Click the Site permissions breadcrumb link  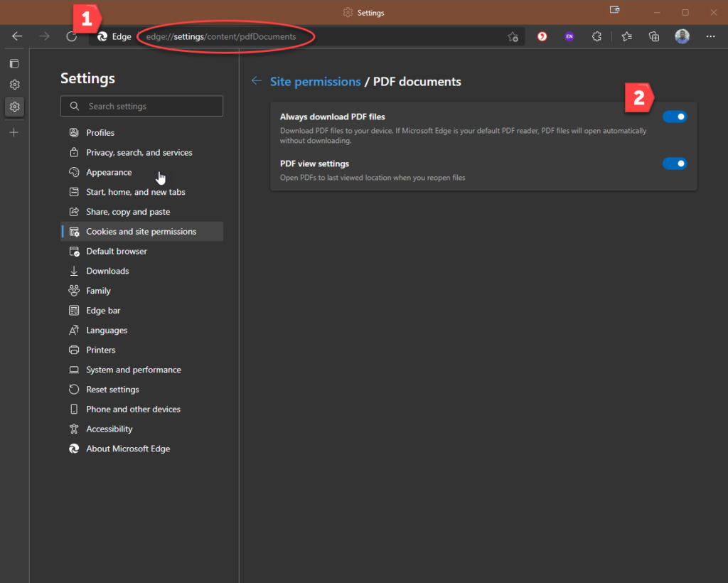(x=315, y=82)
